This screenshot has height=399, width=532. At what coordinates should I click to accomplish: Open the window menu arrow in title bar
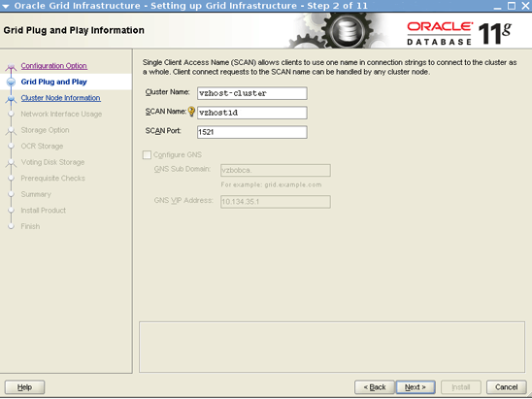[x=6, y=6]
